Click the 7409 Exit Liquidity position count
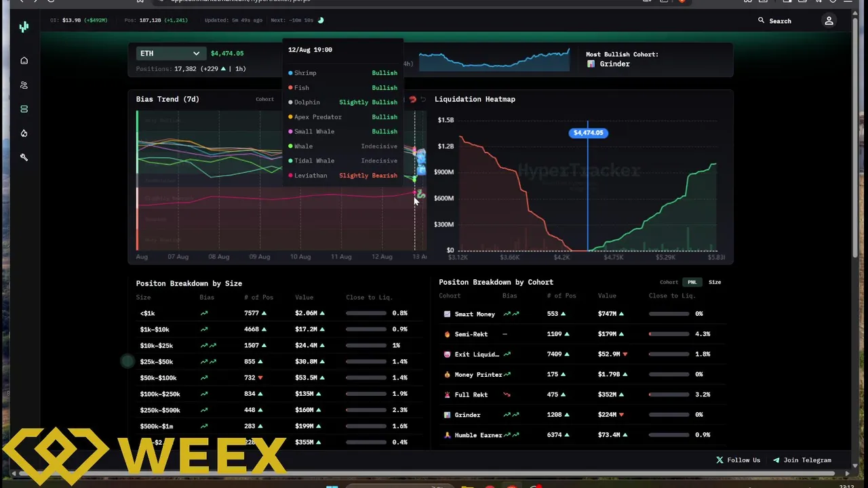 click(555, 354)
